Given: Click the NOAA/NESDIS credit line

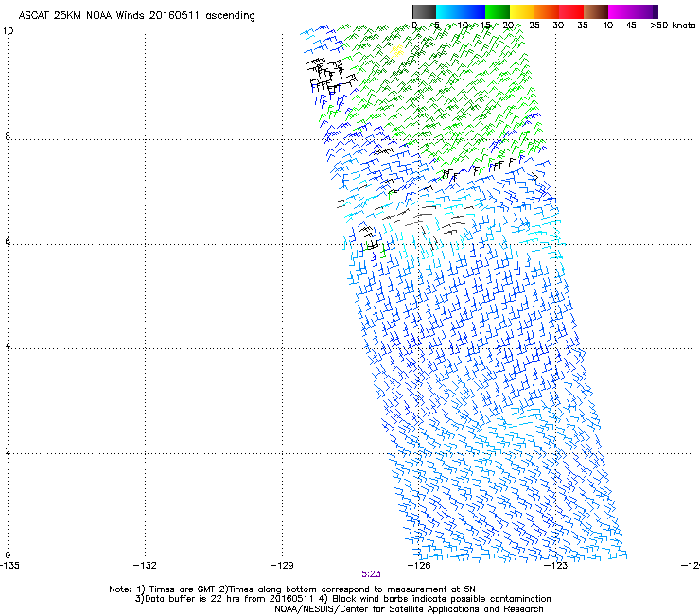Looking at the screenshot, I should point(409,609).
